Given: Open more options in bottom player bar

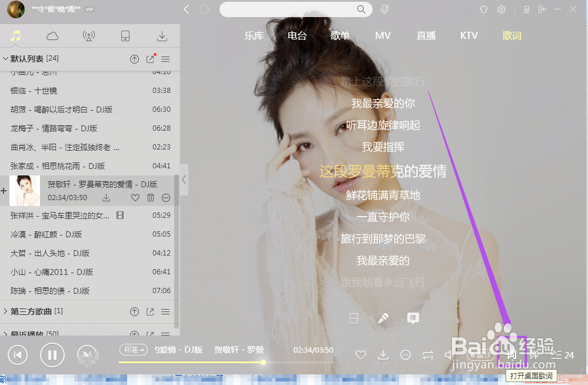Looking at the screenshot, I should point(406,355).
